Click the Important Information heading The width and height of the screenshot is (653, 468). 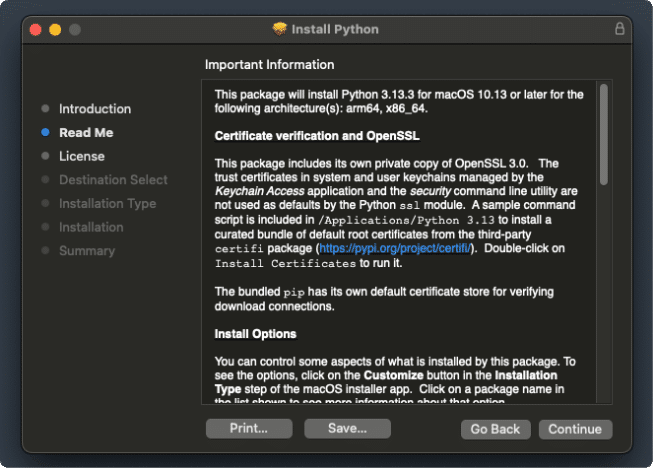(x=269, y=65)
